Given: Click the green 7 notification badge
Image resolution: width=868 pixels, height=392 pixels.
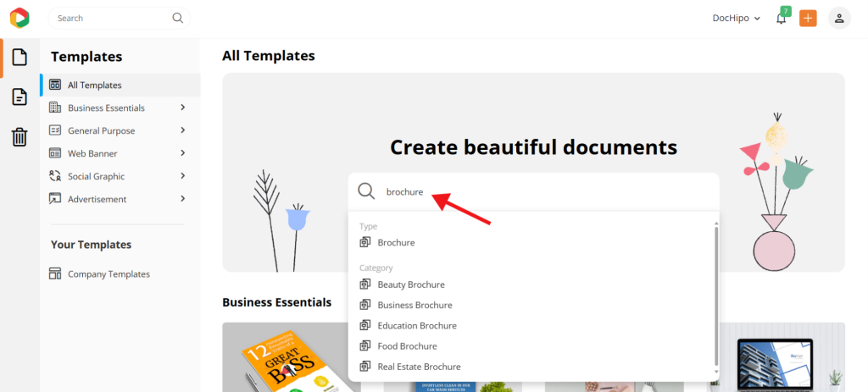Looking at the screenshot, I should click(786, 11).
